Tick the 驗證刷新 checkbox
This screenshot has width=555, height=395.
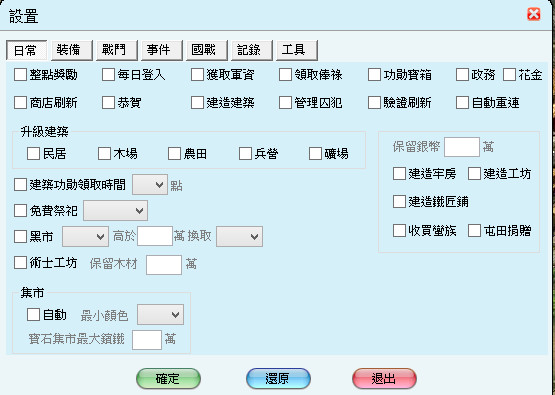(374, 103)
